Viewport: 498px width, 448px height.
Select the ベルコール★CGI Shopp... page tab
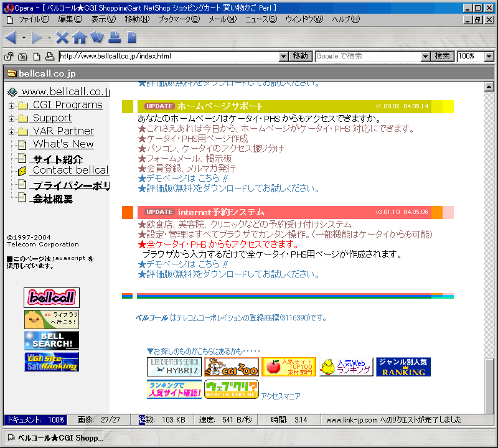click(x=54, y=438)
